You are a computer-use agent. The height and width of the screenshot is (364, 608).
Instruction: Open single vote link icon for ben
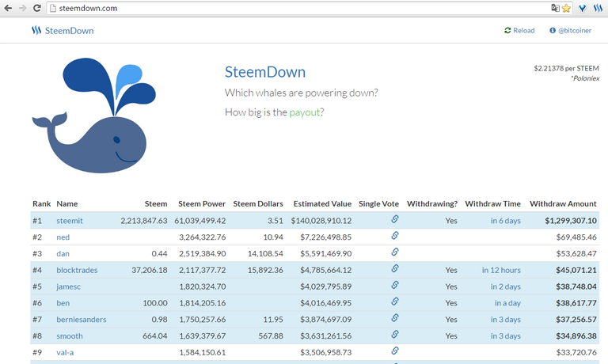coord(395,301)
